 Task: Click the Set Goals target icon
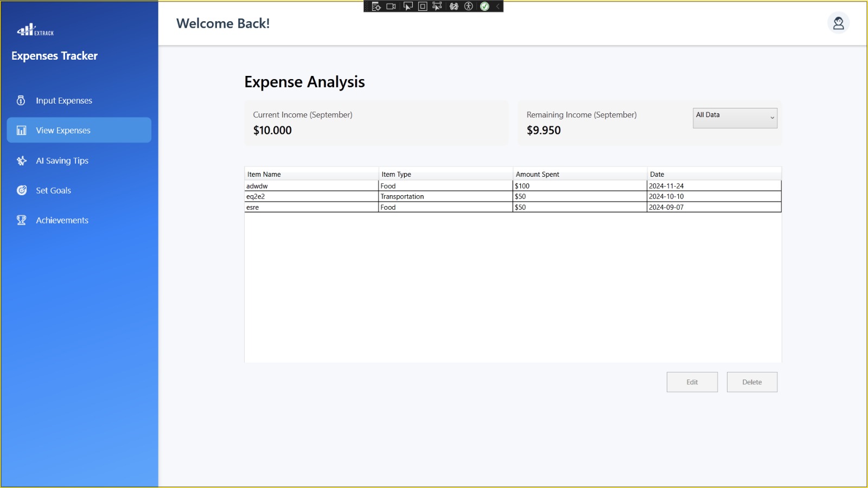22,190
